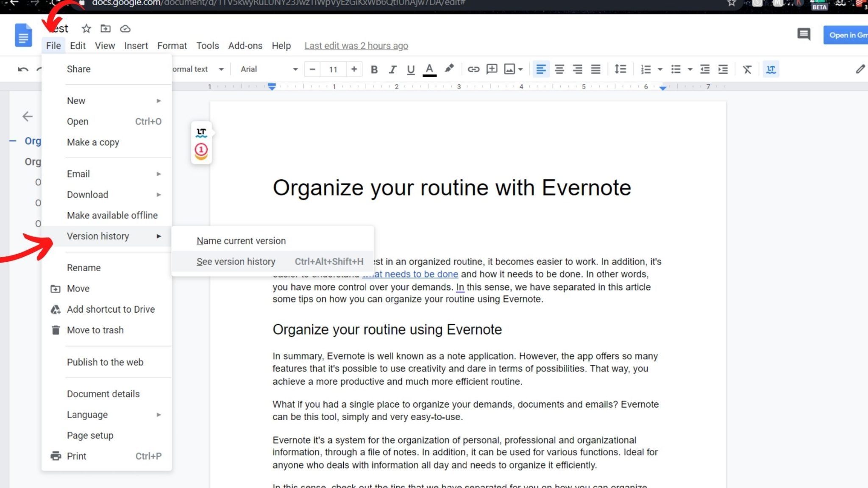Click the undo arrow in the toolbar
The width and height of the screenshot is (868, 488).
point(23,69)
